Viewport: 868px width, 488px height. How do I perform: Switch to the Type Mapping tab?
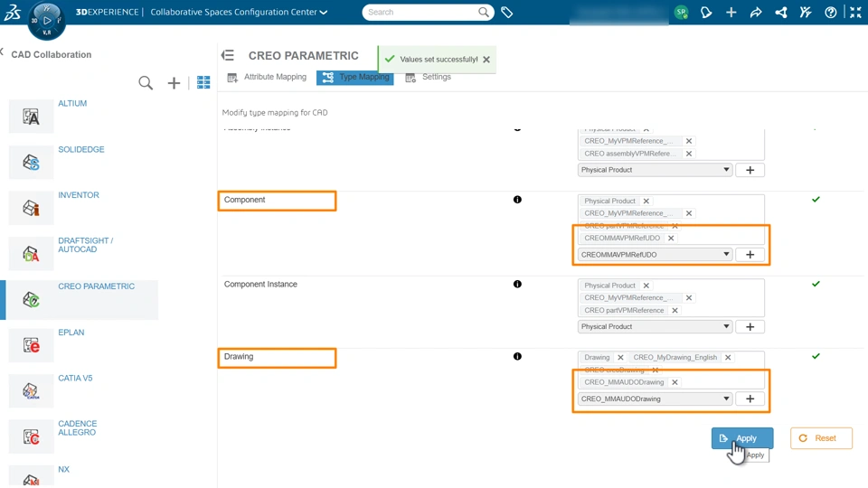click(354, 77)
